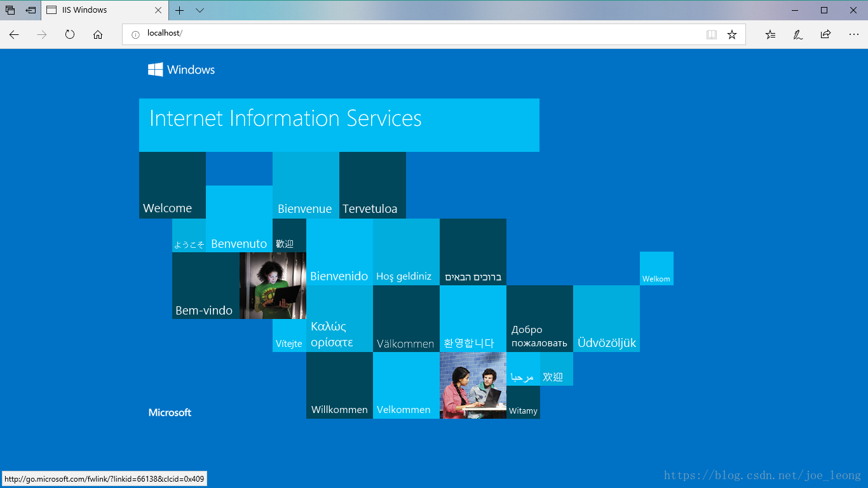Screen dimensions: 868x488
Task: Click the Καλώς ορίσατε tile
Action: tap(339, 318)
